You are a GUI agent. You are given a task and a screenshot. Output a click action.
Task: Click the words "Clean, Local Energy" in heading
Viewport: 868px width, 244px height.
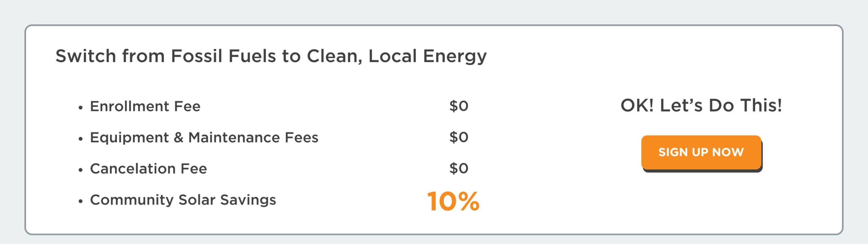397,56
